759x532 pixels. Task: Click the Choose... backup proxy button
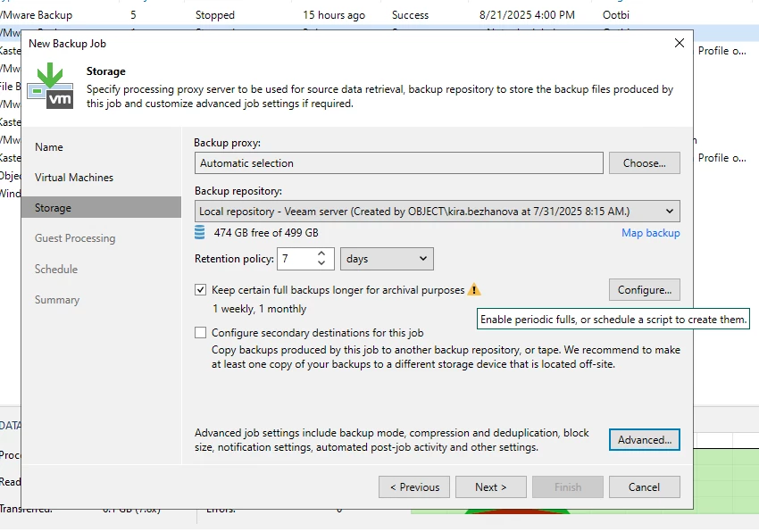pyautogui.click(x=645, y=163)
